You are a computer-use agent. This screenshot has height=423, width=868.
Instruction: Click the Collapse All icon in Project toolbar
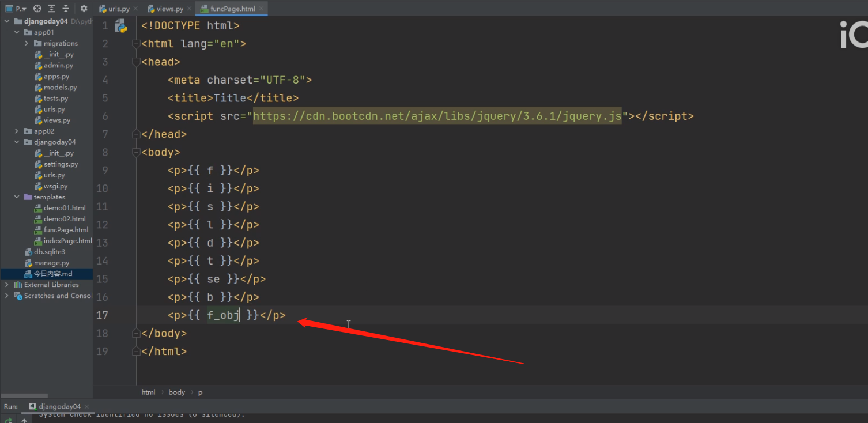pos(66,9)
